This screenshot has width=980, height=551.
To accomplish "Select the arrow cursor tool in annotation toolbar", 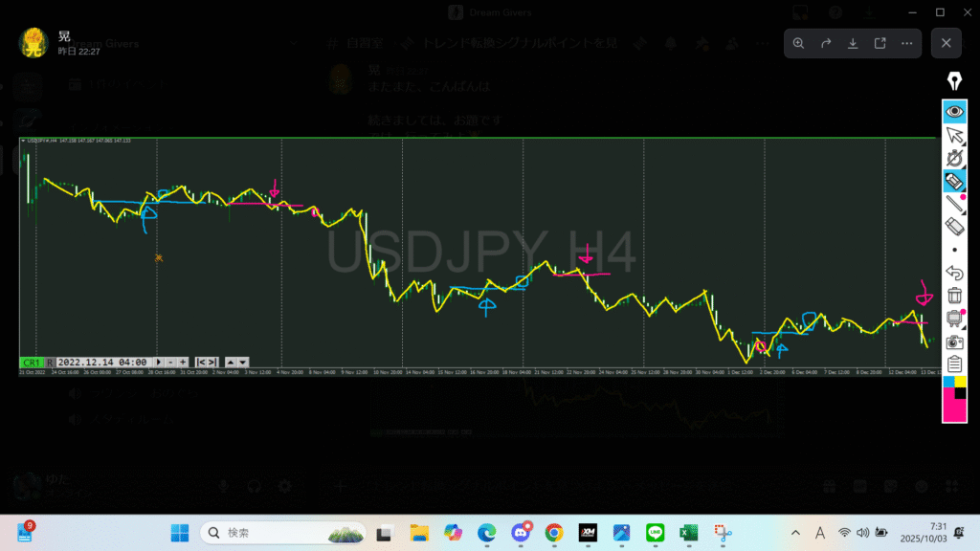I will pyautogui.click(x=954, y=135).
